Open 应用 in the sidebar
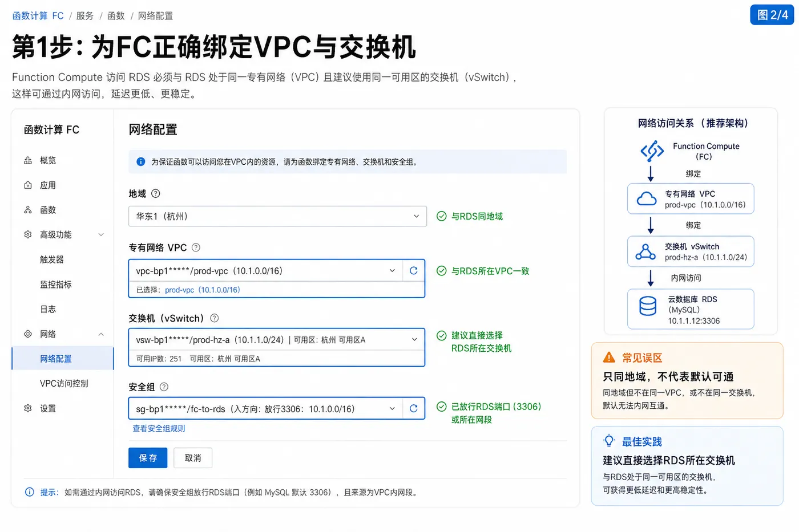 (48, 185)
